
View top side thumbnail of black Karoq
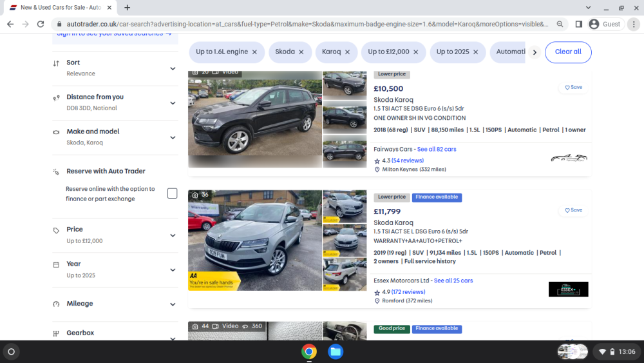tap(345, 85)
